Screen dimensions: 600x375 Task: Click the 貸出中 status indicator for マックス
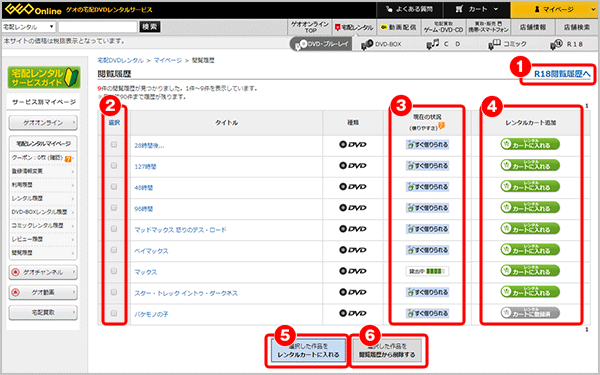point(427,271)
